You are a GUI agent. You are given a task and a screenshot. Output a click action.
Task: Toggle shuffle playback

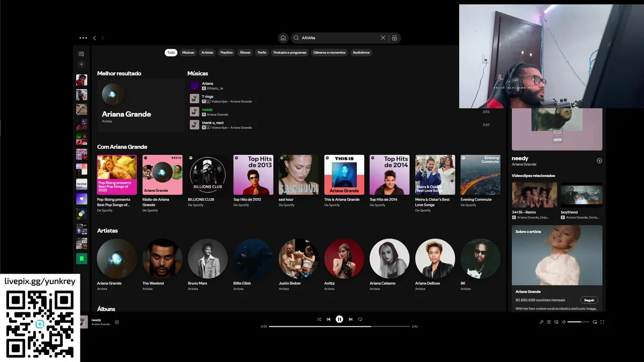click(319, 319)
